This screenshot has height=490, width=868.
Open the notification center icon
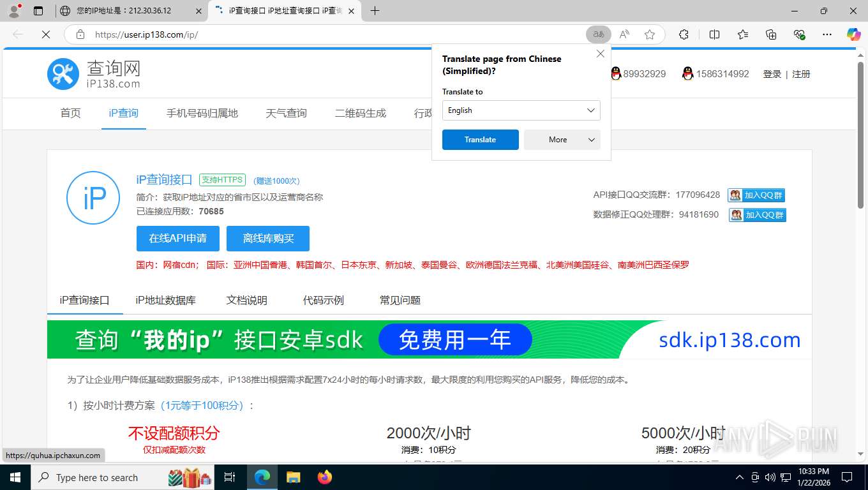(847, 477)
